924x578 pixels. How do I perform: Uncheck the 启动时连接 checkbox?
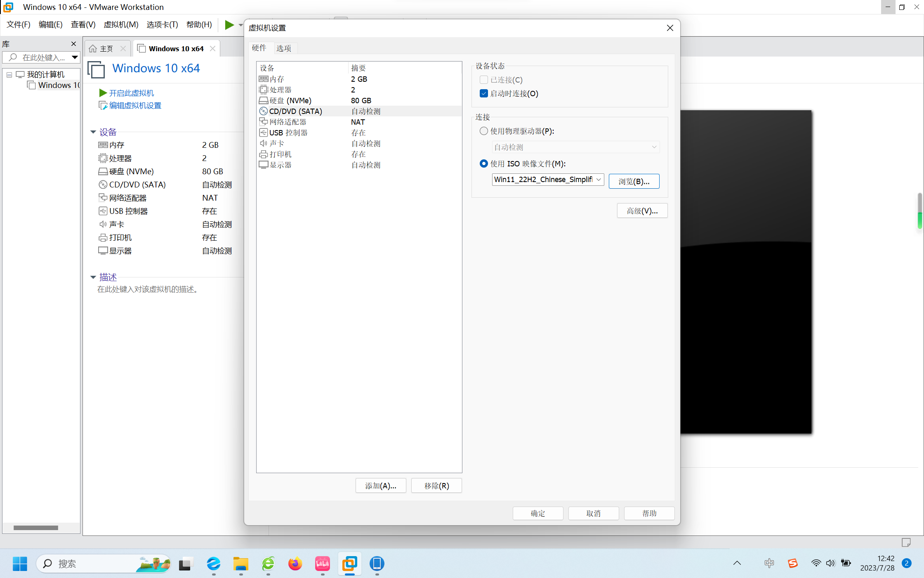pos(484,93)
